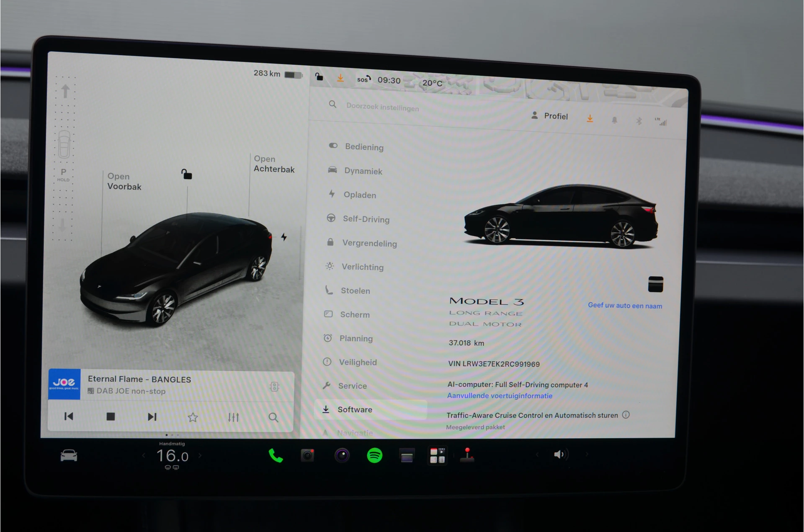Open the Profiel driver profile menu

click(x=549, y=116)
